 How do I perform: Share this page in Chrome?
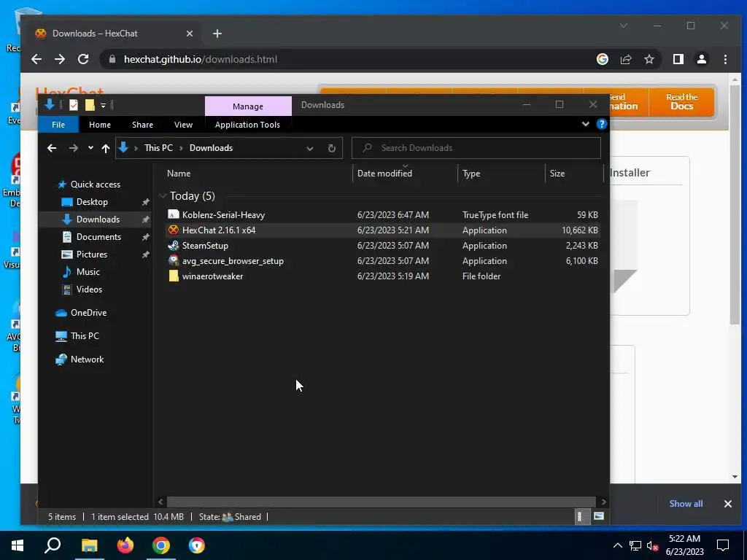[x=625, y=59]
